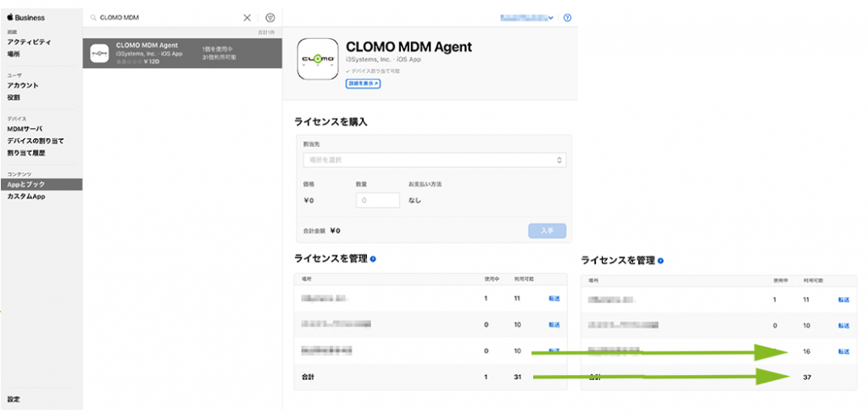This screenshot has height=414, width=868.
Task: Click the 入手 button
Action: tap(547, 231)
